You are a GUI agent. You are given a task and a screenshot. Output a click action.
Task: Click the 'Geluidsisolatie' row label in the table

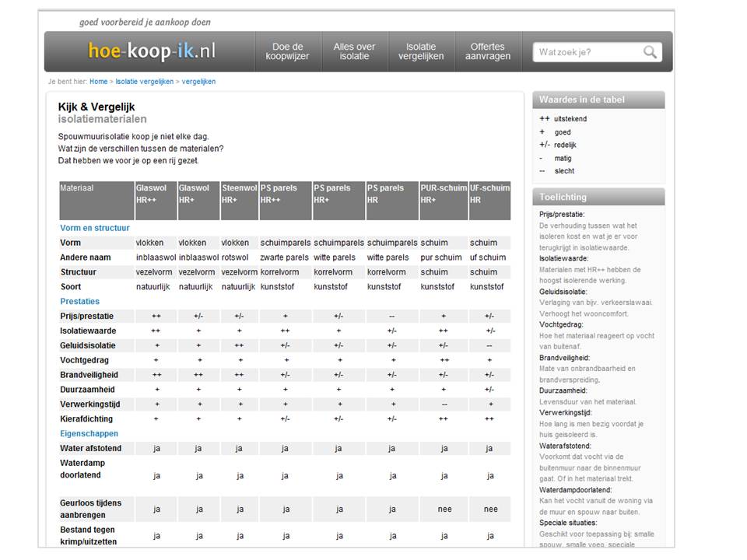(88, 345)
